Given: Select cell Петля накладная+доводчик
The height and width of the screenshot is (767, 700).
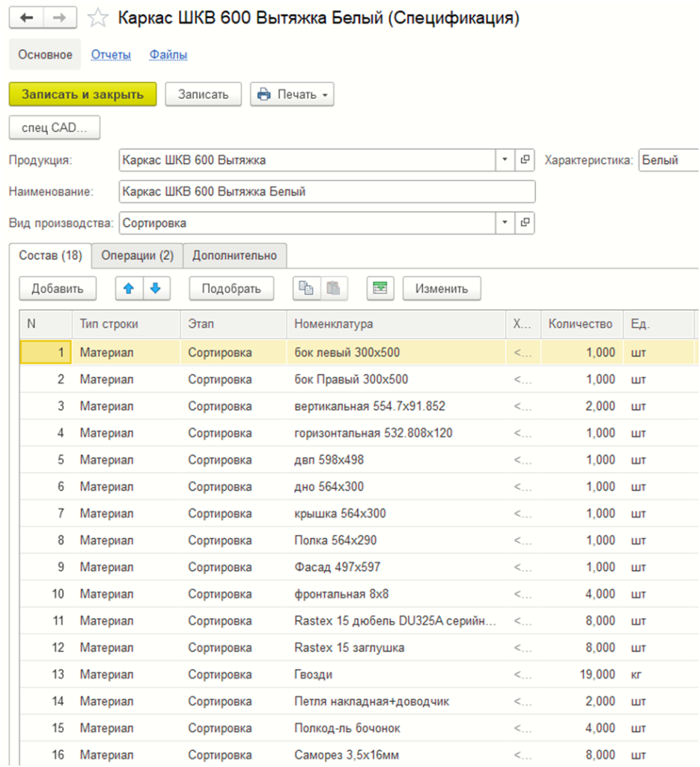Looking at the screenshot, I should 396,701.
